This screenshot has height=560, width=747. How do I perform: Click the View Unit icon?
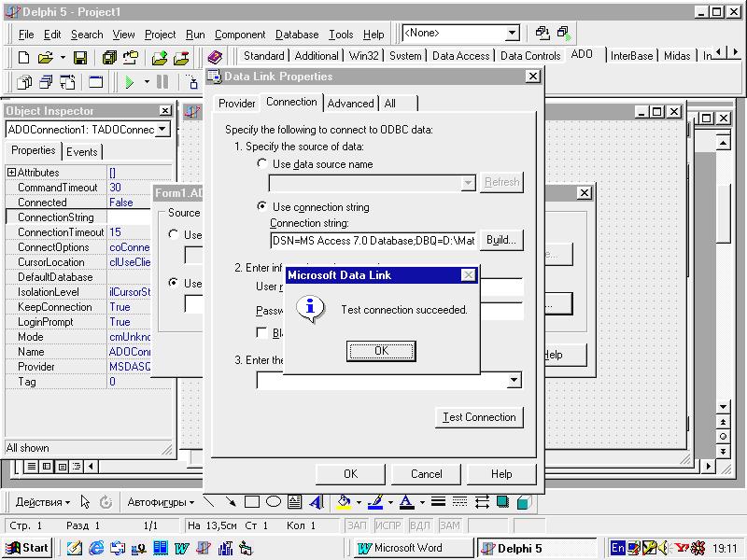click(24, 82)
